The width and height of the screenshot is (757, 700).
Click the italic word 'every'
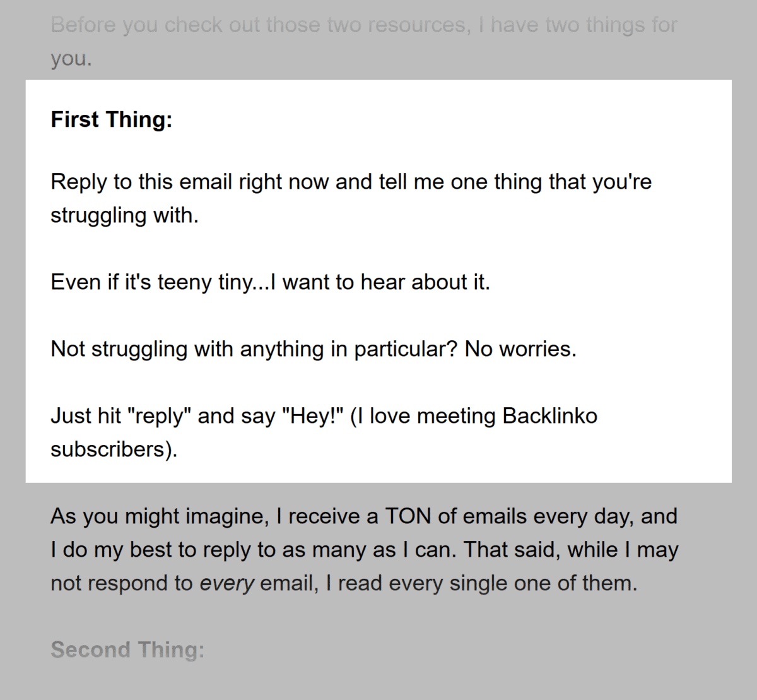pos(227,583)
